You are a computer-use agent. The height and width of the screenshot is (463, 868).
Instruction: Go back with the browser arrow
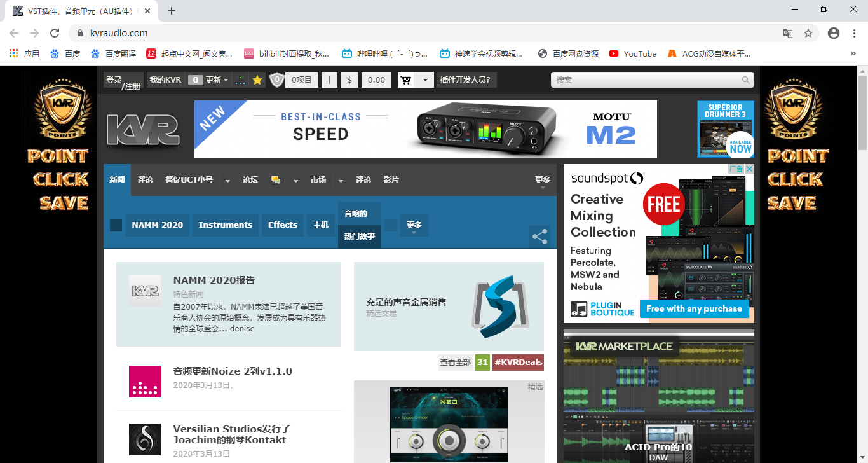14,33
